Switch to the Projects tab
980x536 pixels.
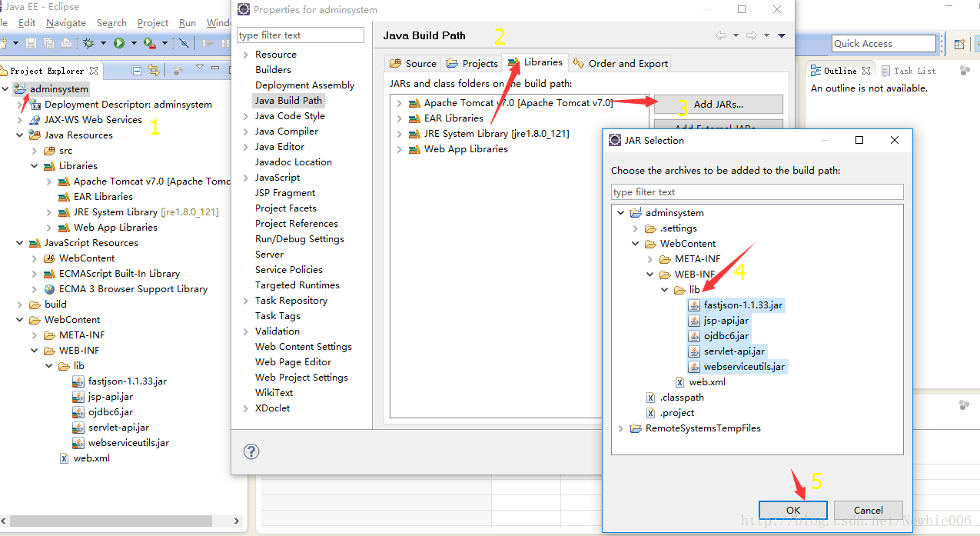coord(472,63)
